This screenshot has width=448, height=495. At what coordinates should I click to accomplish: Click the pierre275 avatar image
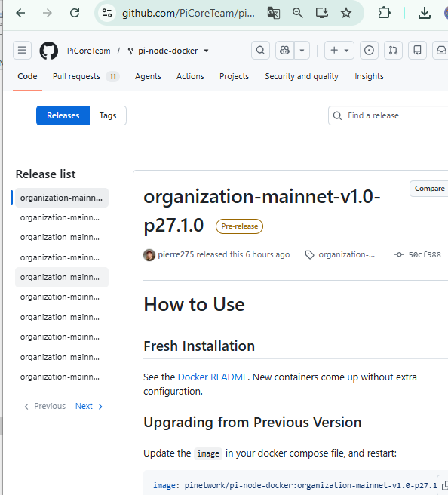pos(149,255)
